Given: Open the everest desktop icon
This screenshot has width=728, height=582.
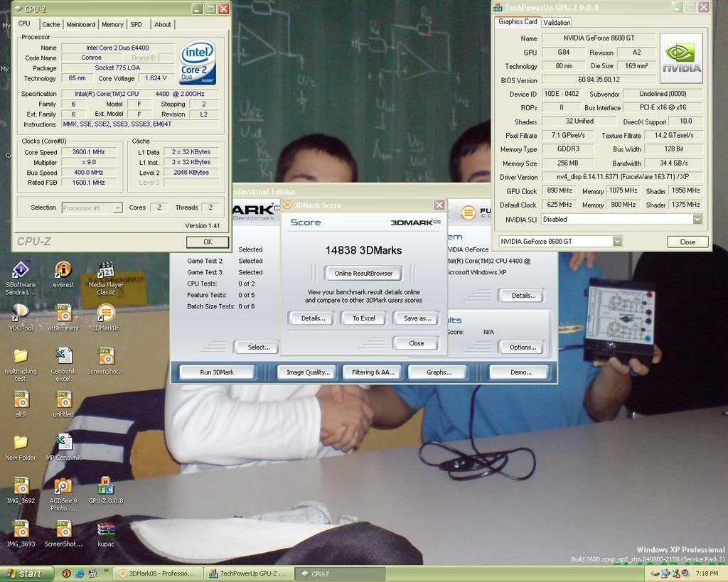Looking at the screenshot, I should 63,274.
